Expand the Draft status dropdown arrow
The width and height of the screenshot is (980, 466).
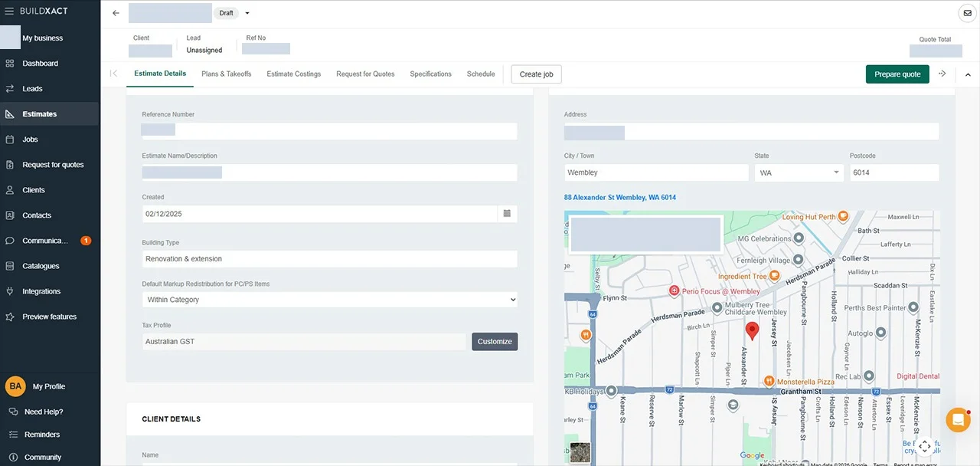247,13
